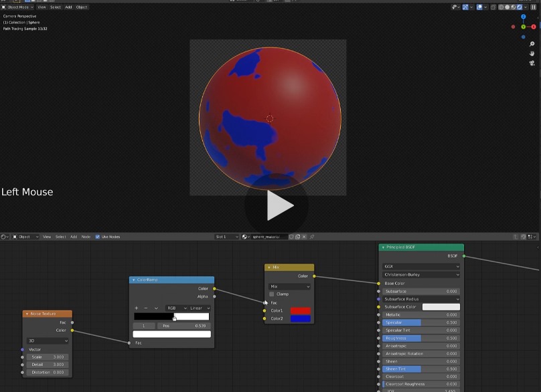Open the GGX distribution dropdown

coord(421,266)
